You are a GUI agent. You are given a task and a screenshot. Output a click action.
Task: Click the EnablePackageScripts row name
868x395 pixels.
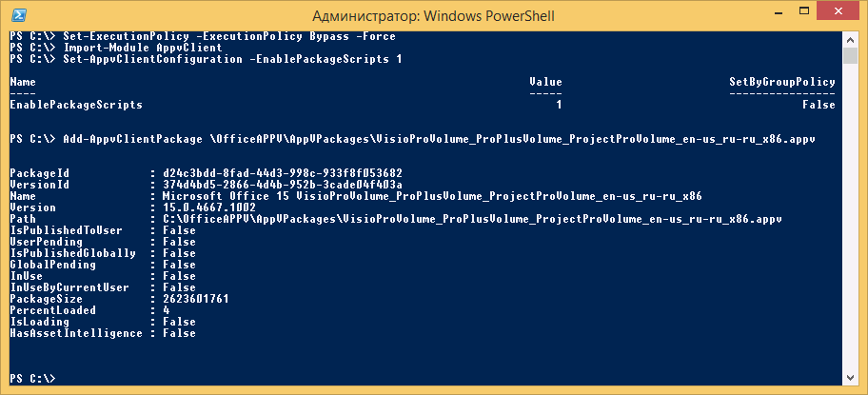click(x=76, y=105)
